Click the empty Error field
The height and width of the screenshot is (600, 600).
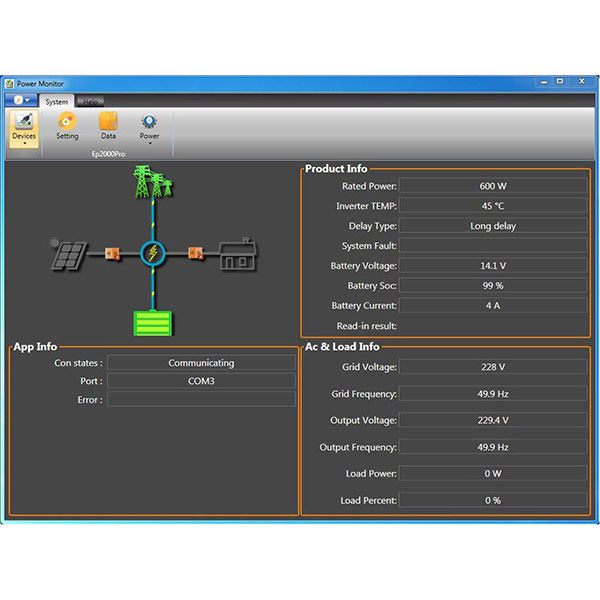pyautogui.click(x=201, y=399)
